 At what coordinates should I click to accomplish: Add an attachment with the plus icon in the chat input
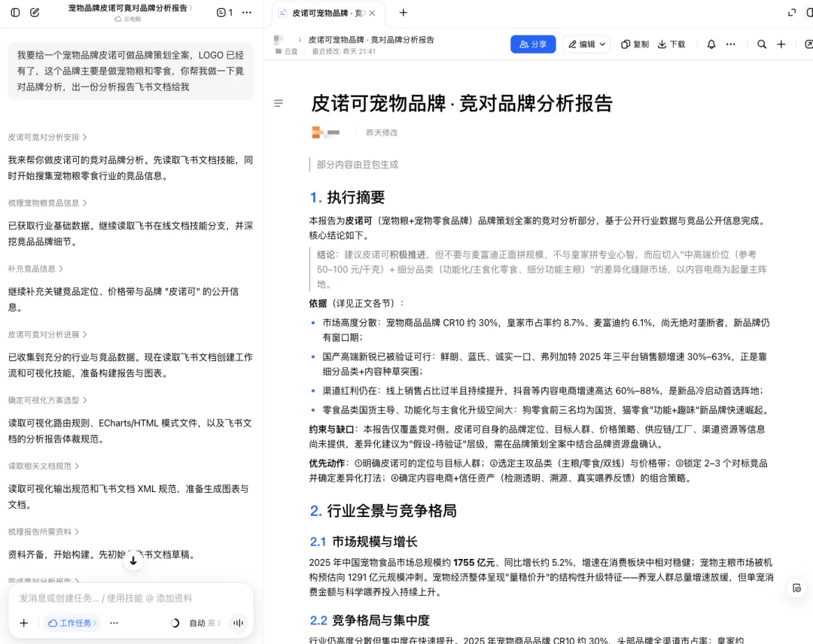tap(24, 623)
